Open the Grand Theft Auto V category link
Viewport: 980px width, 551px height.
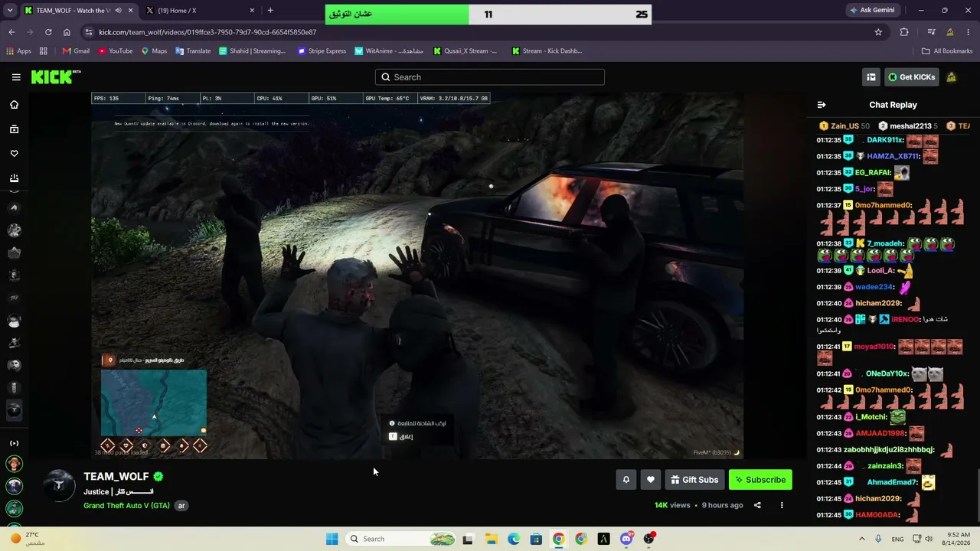[126, 506]
